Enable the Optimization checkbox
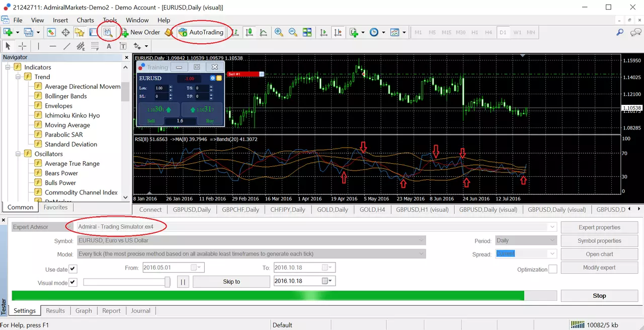 point(553,269)
